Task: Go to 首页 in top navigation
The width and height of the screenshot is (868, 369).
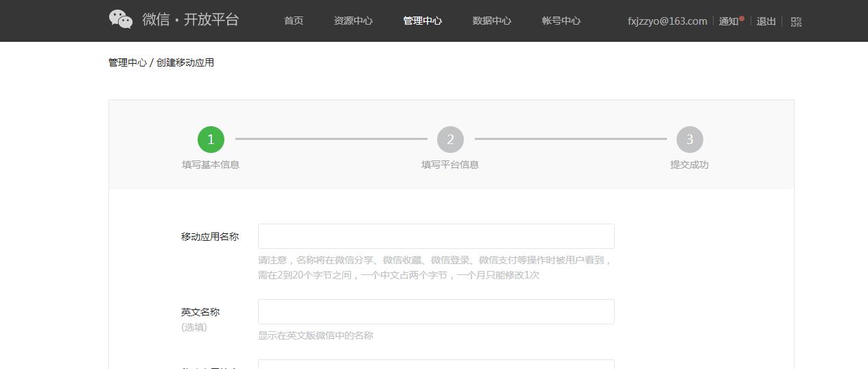Action: point(294,21)
